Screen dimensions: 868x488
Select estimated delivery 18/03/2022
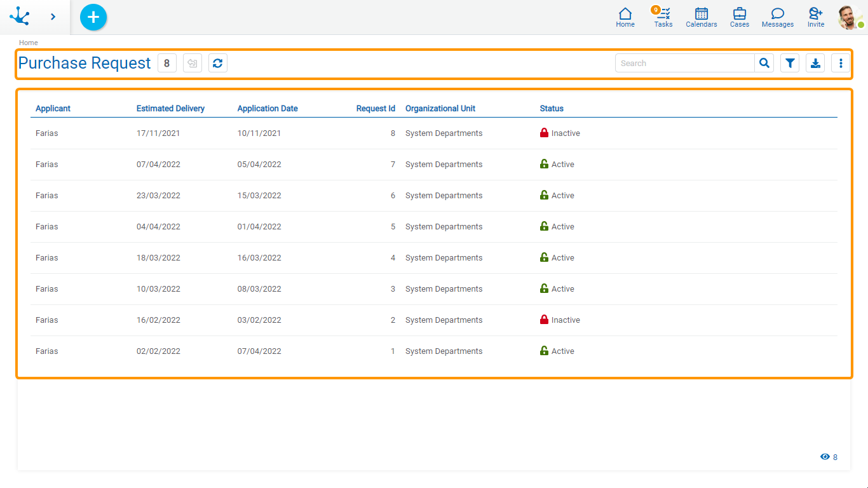coord(158,258)
